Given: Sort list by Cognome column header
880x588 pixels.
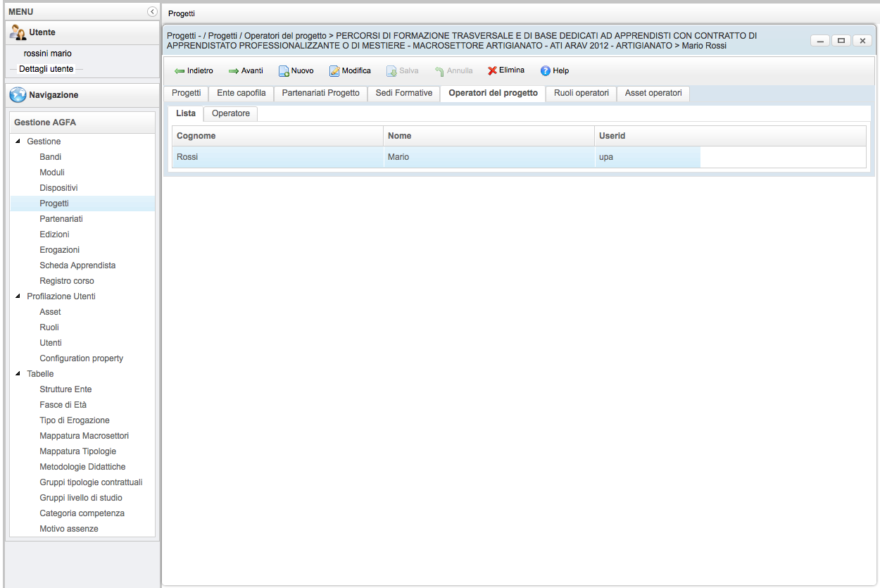Looking at the screenshot, I should click(277, 136).
